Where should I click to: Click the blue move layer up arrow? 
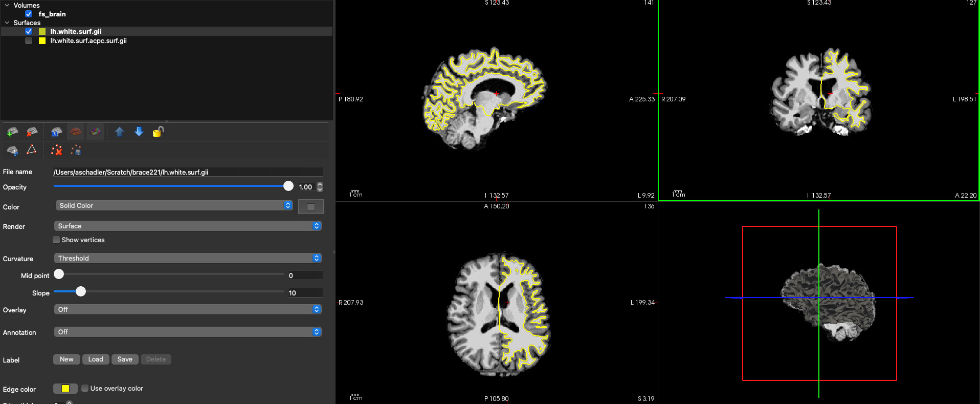click(119, 132)
